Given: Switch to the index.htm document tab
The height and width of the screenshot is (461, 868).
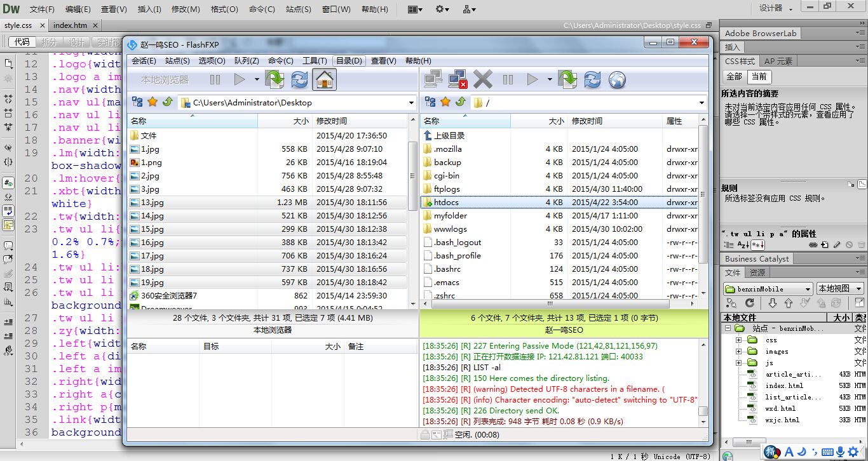Looking at the screenshot, I should [70, 25].
